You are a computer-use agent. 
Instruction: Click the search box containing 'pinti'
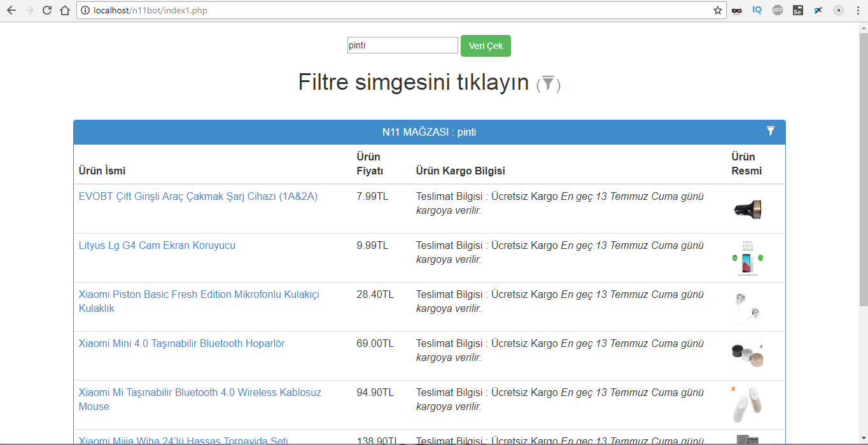click(x=403, y=45)
